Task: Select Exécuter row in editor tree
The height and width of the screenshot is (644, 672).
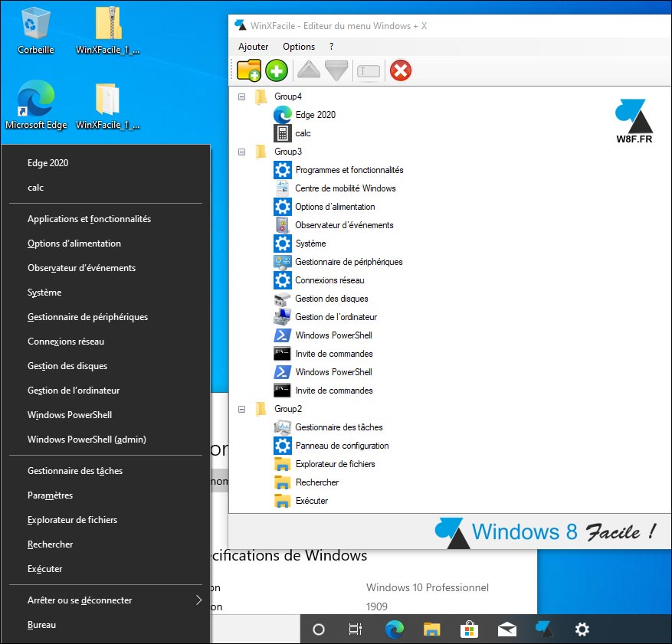Action: point(301,501)
